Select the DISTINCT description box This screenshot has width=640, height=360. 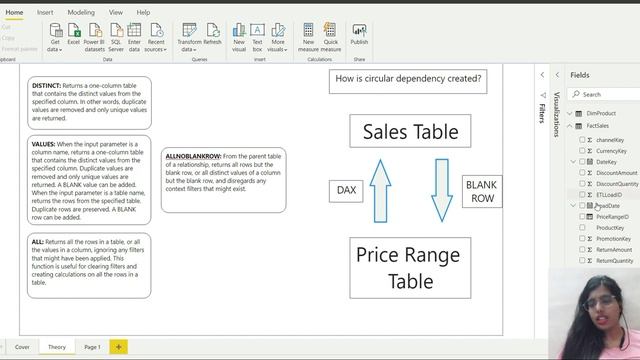(x=89, y=103)
